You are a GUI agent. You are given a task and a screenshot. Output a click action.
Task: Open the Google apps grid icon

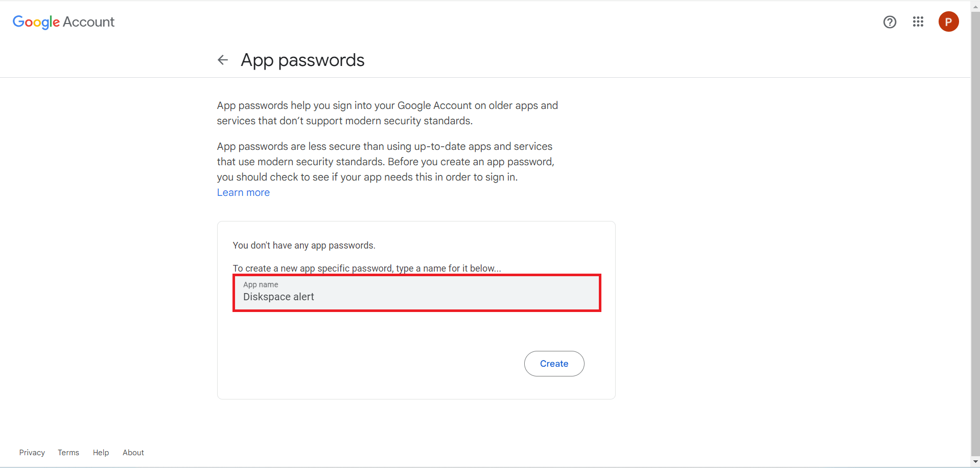coord(918,21)
